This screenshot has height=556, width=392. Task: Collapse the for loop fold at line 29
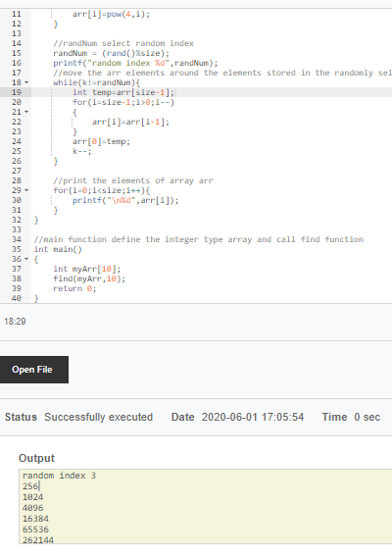(26, 190)
